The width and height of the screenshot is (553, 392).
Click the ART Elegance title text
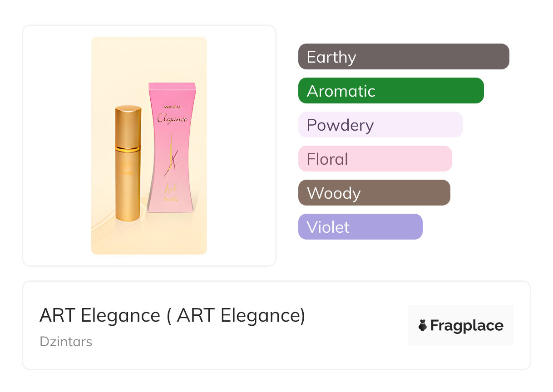click(172, 315)
